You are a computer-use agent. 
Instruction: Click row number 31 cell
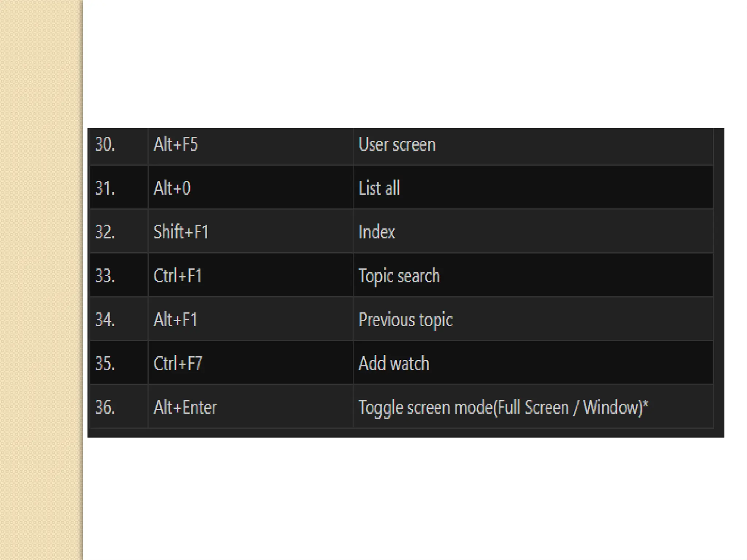point(105,188)
